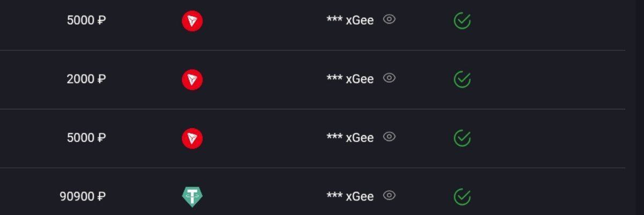Click "*** xGee" in the row above 90900 ₽
Screen dimensions: 644x215
(x=350, y=138)
